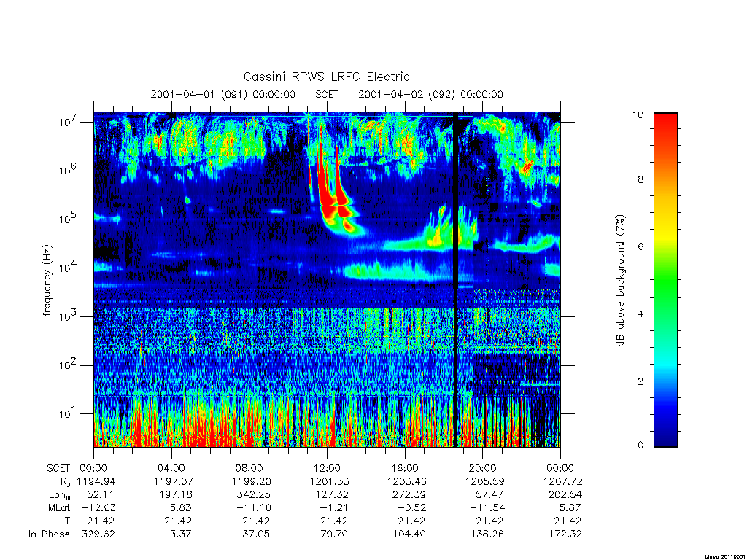The width and height of the screenshot is (747, 560).
Task: Click the RJ value '1197.07'
Action: pyautogui.click(x=174, y=481)
